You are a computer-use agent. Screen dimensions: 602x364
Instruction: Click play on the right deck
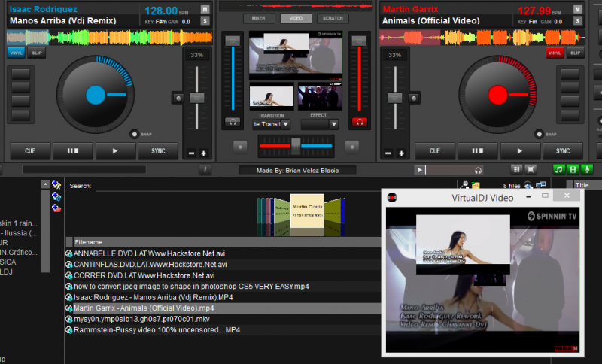[x=520, y=150]
